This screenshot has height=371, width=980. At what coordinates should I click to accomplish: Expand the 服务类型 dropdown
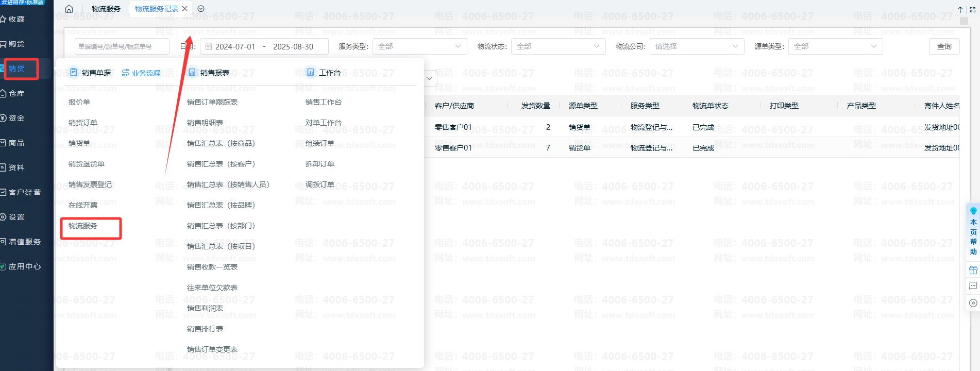click(x=419, y=46)
